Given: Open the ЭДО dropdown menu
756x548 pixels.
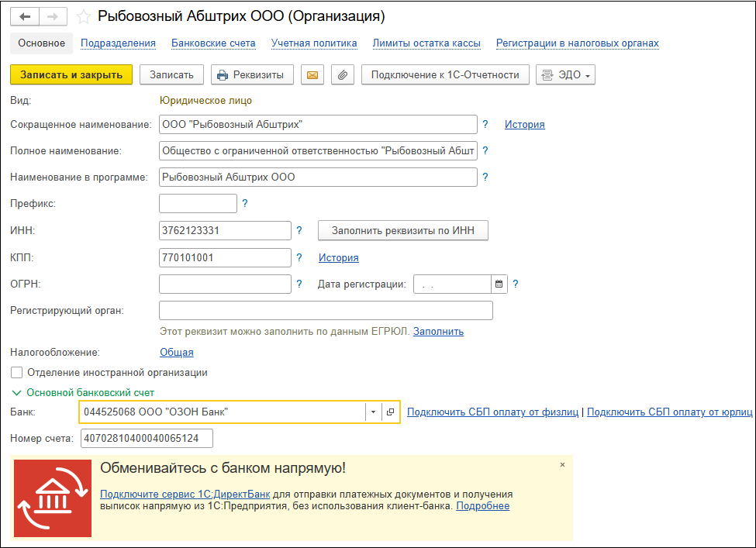Looking at the screenshot, I should click(x=564, y=74).
